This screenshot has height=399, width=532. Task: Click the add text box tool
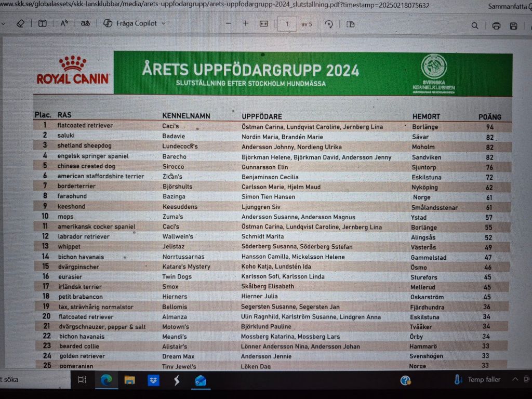tap(43, 24)
